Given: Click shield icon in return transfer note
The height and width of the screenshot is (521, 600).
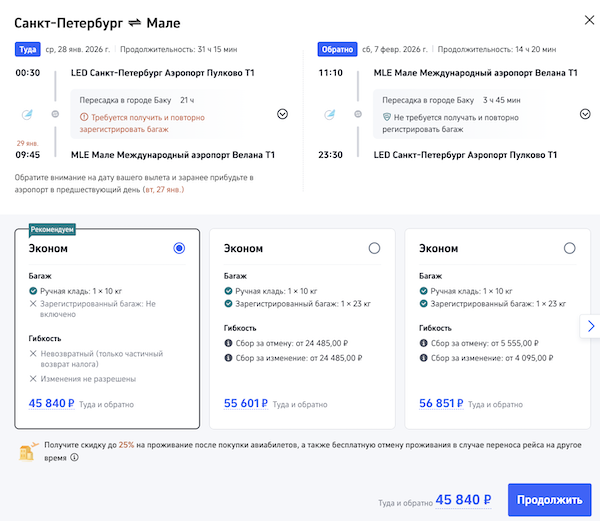Looking at the screenshot, I should [385, 117].
